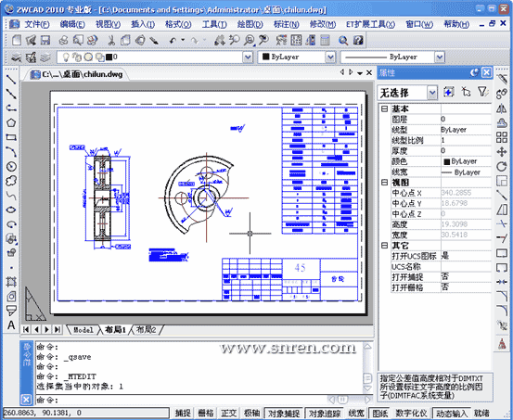
Task: Click the Array tool with four squares
Action: [502, 137]
